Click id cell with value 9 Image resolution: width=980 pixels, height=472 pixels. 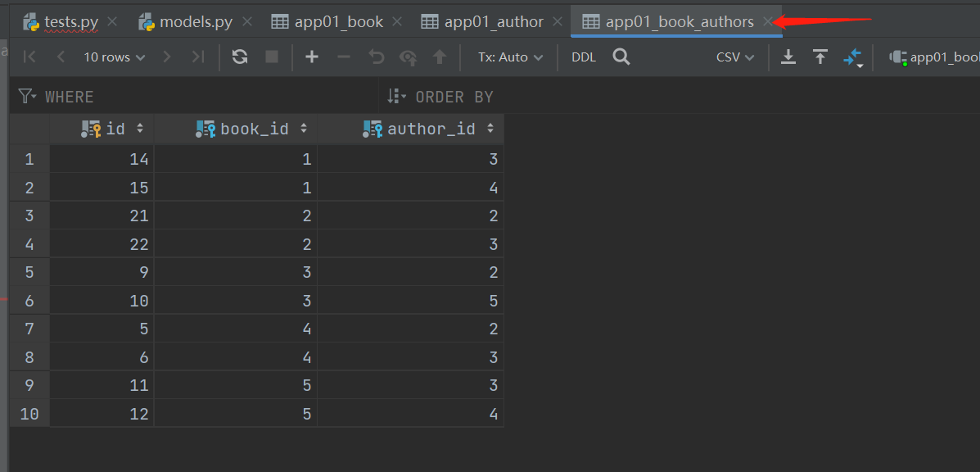tap(102, 272)
